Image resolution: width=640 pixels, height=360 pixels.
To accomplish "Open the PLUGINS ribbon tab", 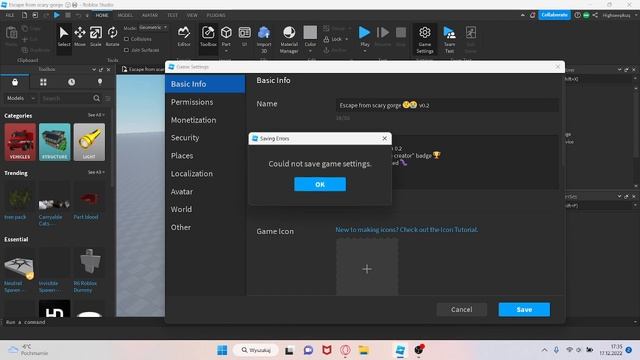I will [216, 15].
